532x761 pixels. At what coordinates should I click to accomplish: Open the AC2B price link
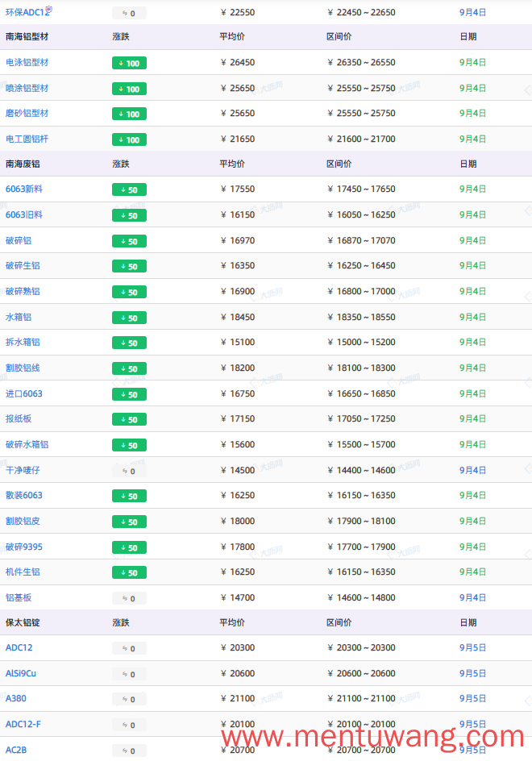16,751
